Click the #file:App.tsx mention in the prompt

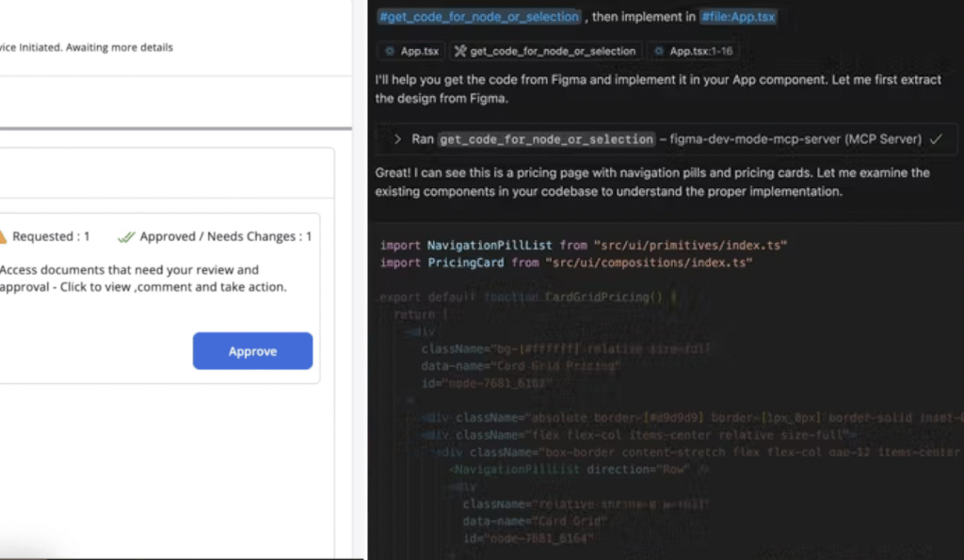coord(738,17)
